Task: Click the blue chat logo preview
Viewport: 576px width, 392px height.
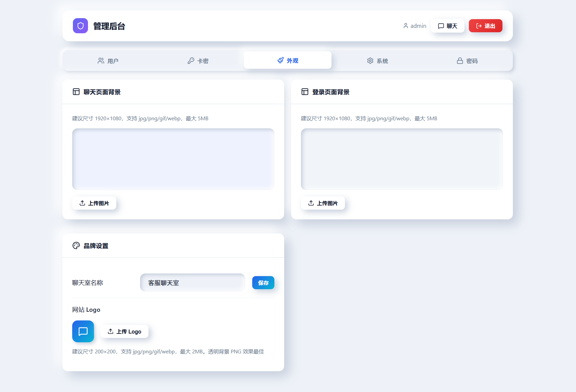Action: click(x=83, y=331)
